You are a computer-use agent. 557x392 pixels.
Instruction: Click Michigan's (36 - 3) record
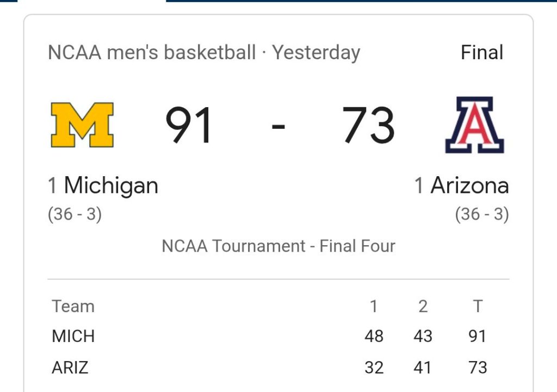[75, 214]
